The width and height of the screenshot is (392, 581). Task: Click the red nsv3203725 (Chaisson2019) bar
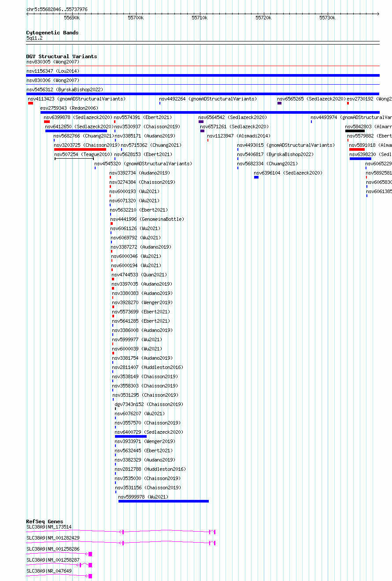80,149
